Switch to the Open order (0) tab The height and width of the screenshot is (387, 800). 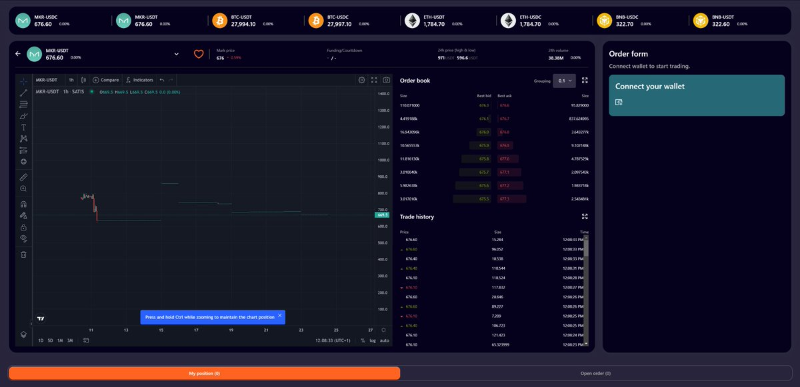(595, 373)
